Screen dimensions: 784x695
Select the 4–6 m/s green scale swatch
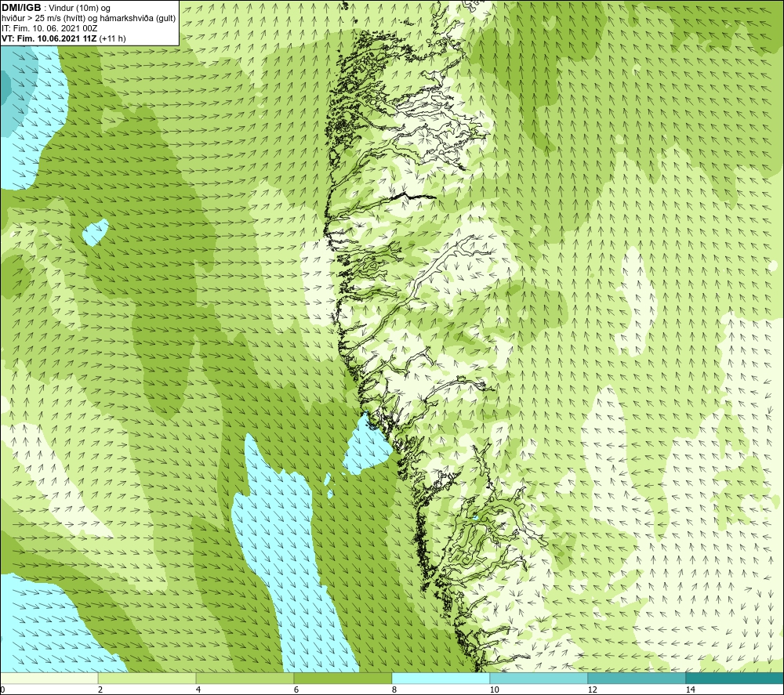pos(245,679)
